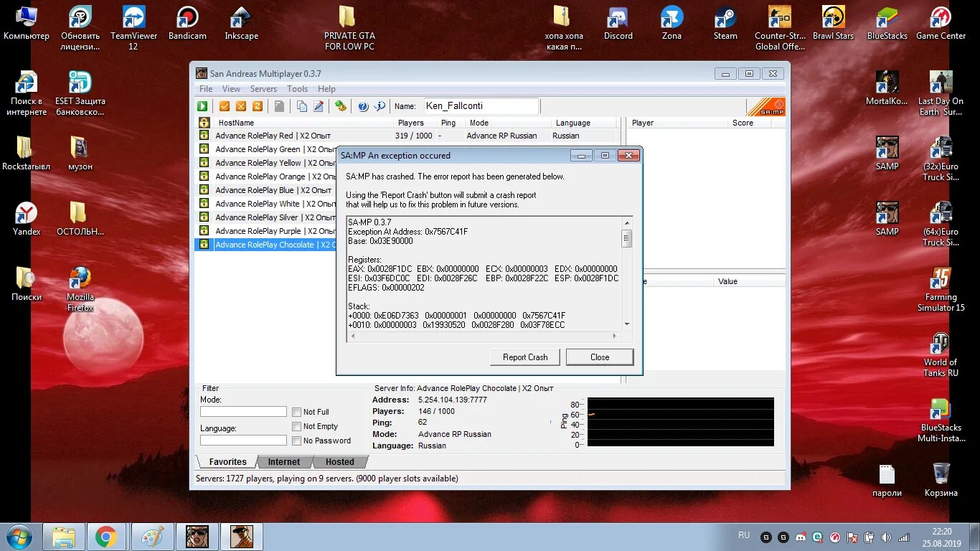The height and width of the screenshot is (551, 980).
Task: Switch to the Hosted tab
Action: 340,462
